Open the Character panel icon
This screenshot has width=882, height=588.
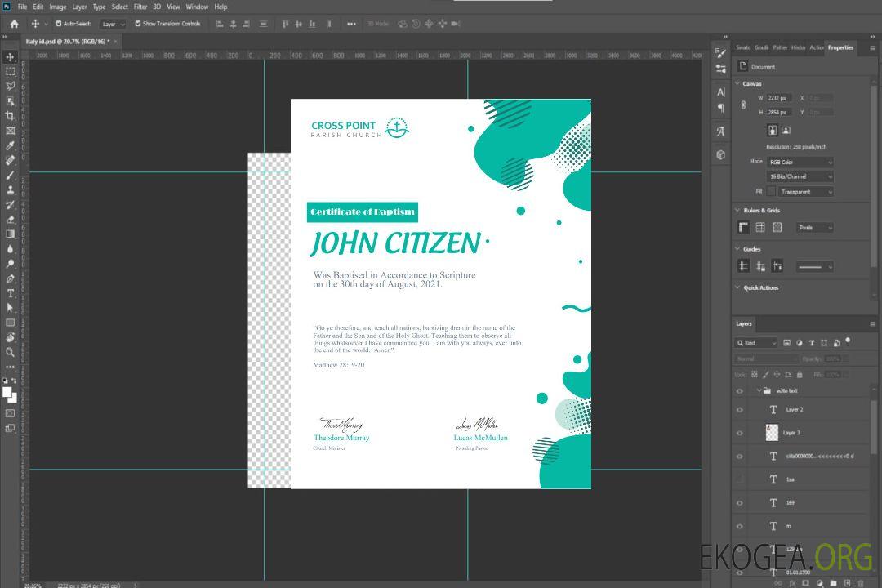coord(720,92)
